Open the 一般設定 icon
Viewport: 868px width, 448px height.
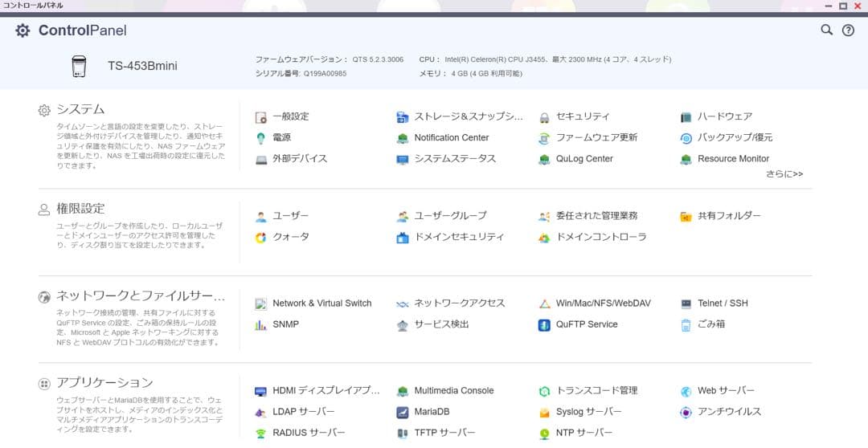pyautogui.click(x=261, y=117)
